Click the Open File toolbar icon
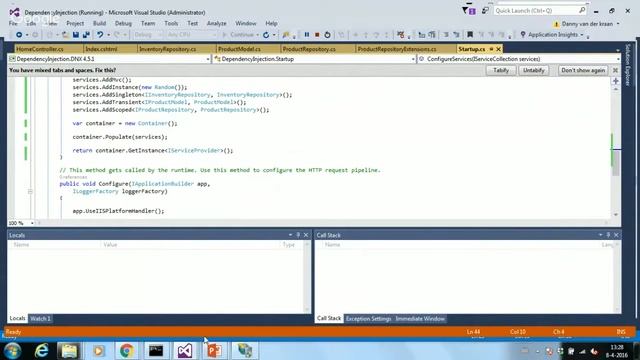The width and height of the screenshot is (640, 360). click(65, 35)
